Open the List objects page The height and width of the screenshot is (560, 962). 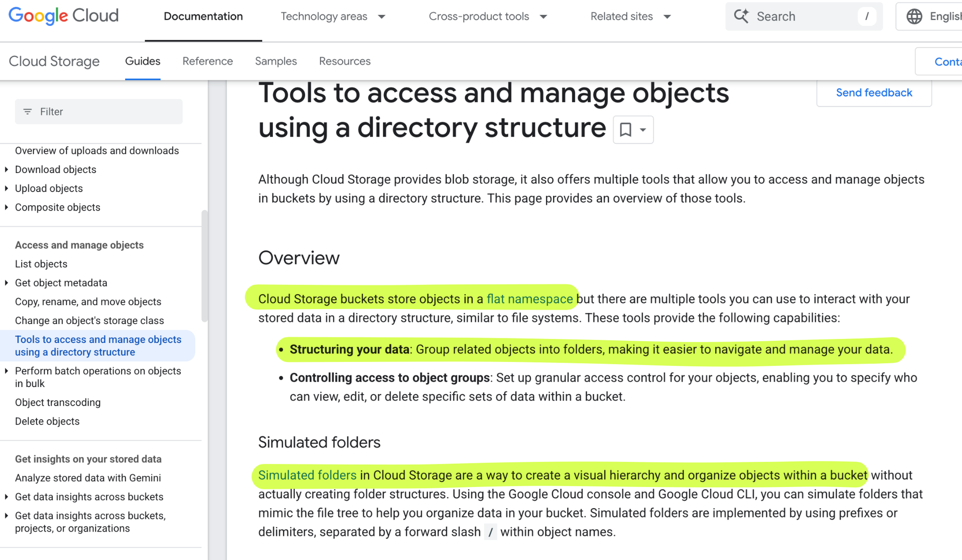(x=41, y=264)
